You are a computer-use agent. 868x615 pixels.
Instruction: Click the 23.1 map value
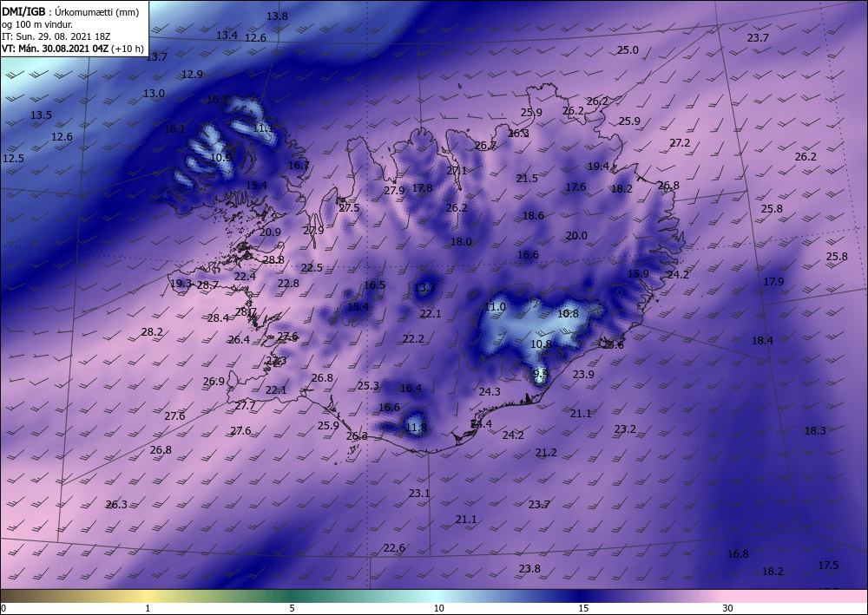tap(419, 493)
